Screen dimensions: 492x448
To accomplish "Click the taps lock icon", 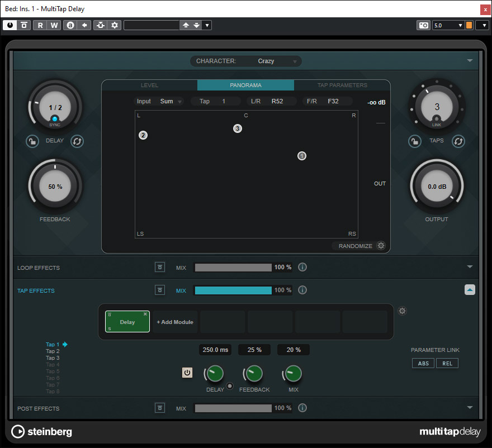I will [x=414, y=141].
